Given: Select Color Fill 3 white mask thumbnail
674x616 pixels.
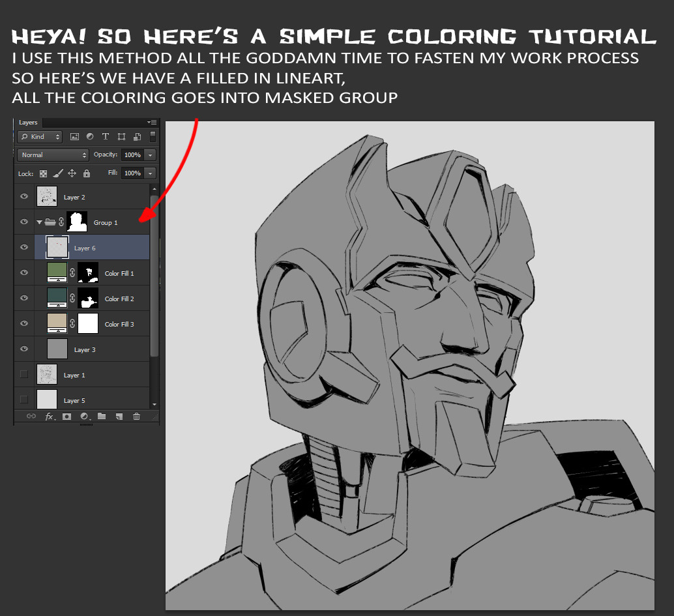Looking at the screenshot, I should [x=88, y=323].
